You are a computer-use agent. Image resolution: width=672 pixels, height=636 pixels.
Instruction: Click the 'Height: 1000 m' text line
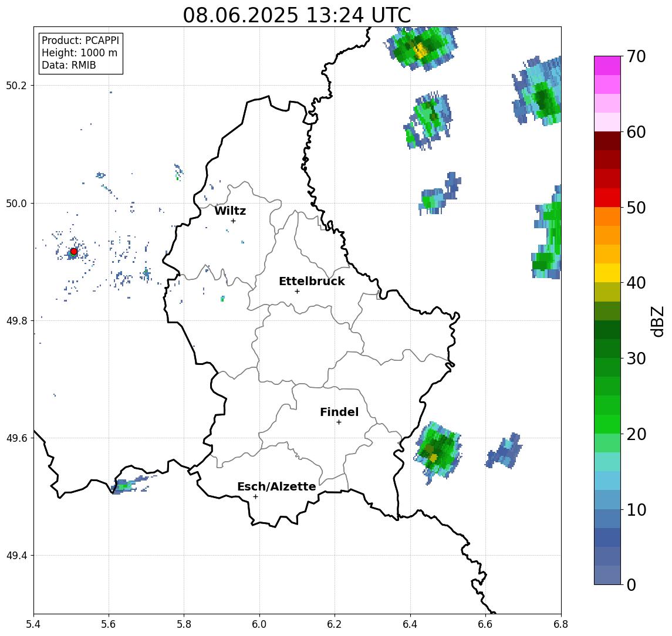click(79, 53)
